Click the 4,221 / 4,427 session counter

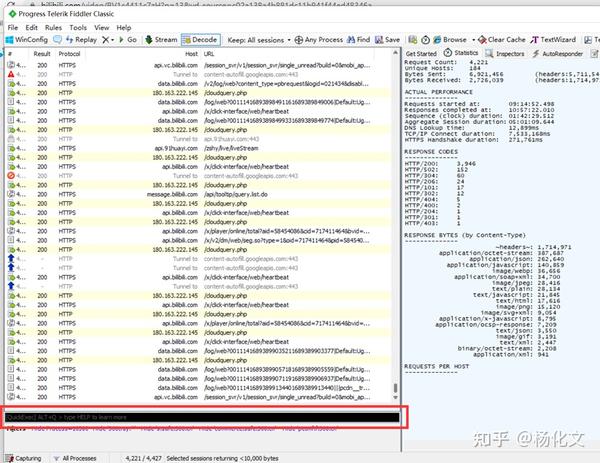[x=143, y=458]
